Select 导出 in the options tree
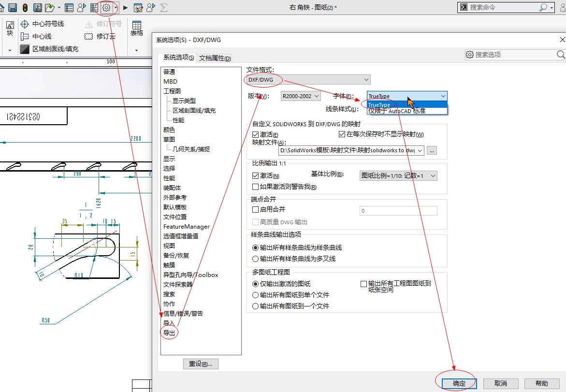Image resolution: width=566 pixels, height=392 pixels. [169, 332]
